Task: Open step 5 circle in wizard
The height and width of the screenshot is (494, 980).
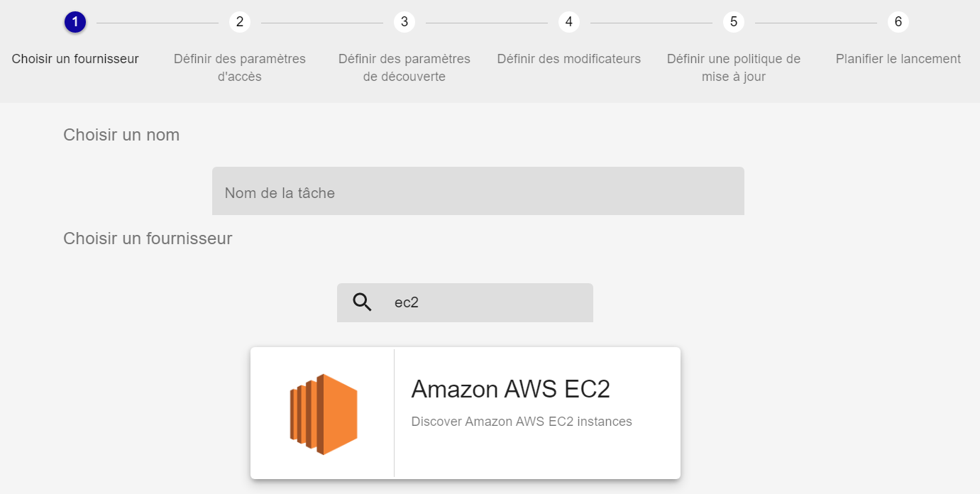Action: 734,22
